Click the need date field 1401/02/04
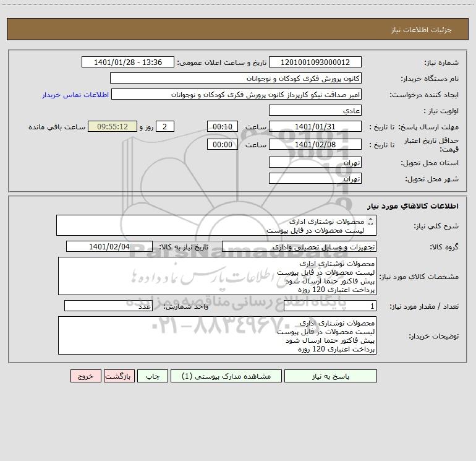Viewport: 476px width, 461px height. point(109,246)
